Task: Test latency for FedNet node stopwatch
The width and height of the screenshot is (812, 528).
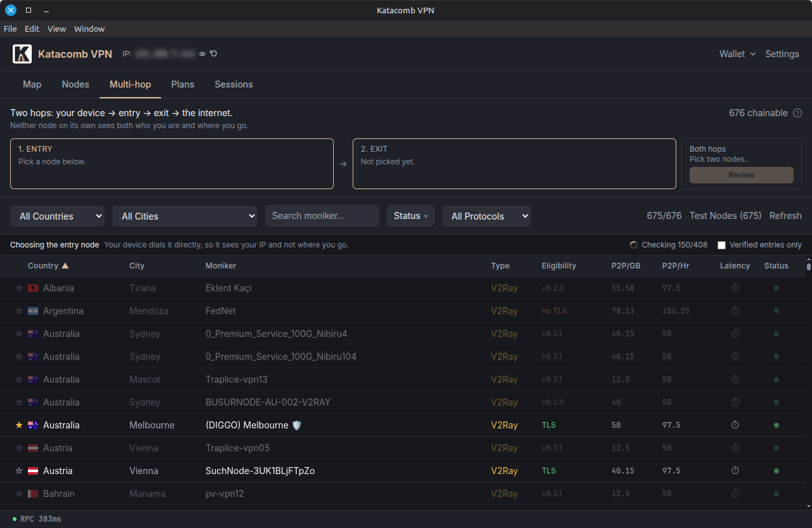Action: [x=735, y=311]
